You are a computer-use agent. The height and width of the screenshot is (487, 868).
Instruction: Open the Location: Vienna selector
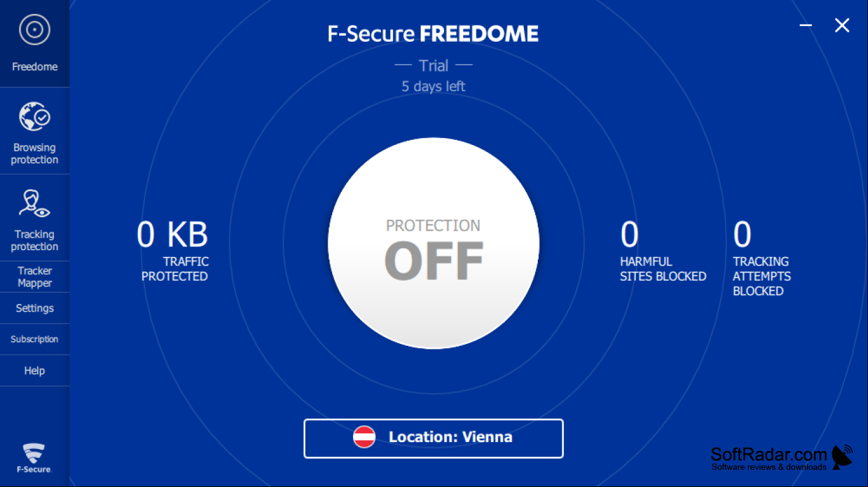tap(433, 438)
